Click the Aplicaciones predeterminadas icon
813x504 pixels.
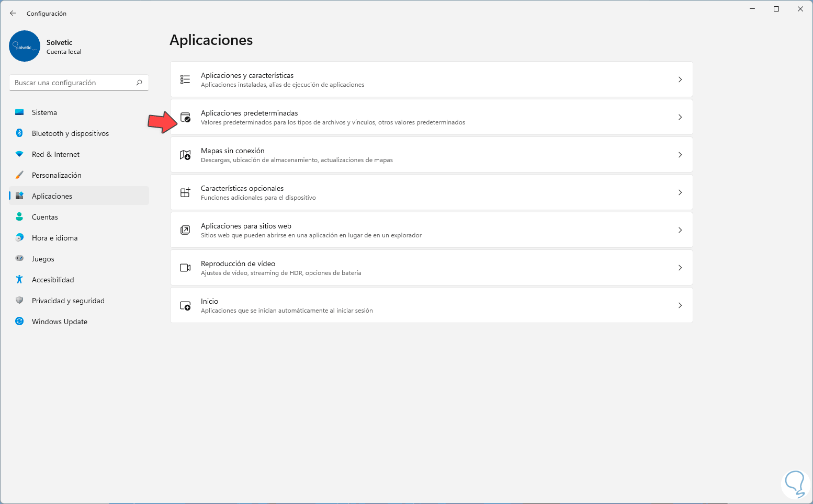click(185, 117)
